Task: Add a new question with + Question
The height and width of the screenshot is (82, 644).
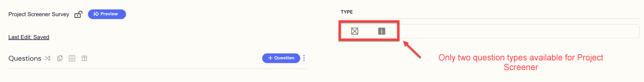Action: (281, 58)
